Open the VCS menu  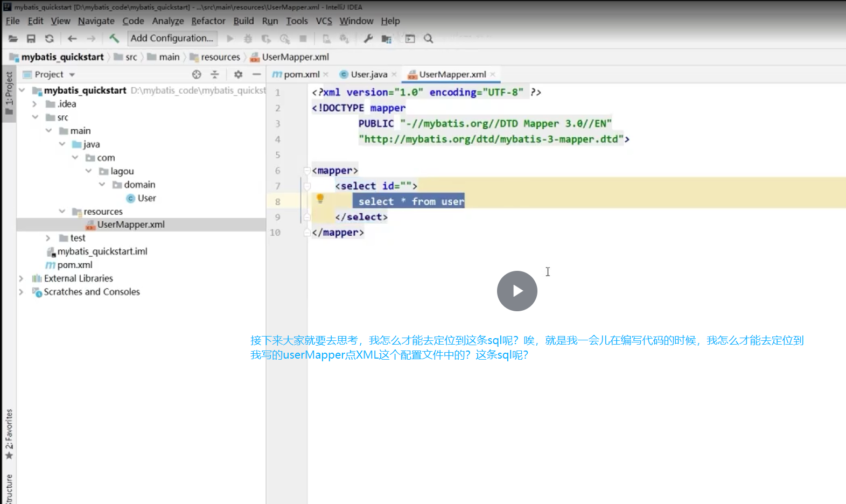[324, 21]
